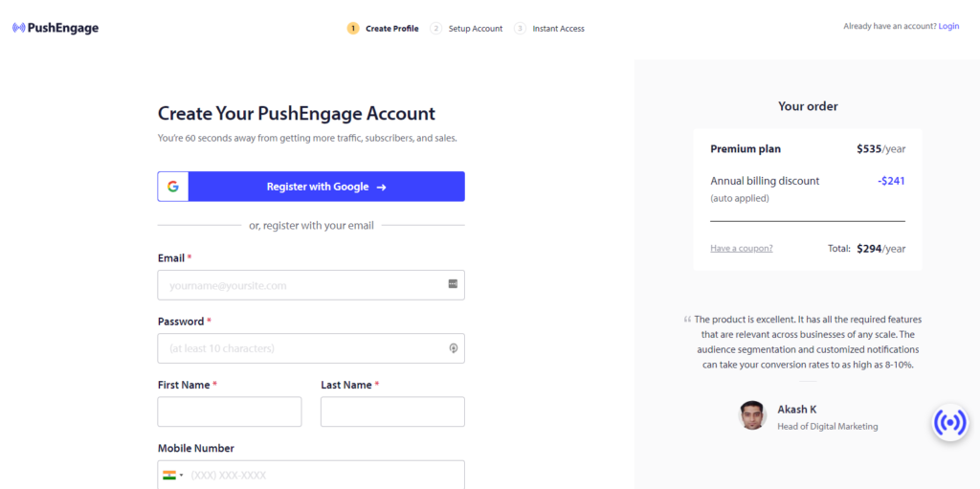Open the country code dropdown arrow

click(182, 476)
